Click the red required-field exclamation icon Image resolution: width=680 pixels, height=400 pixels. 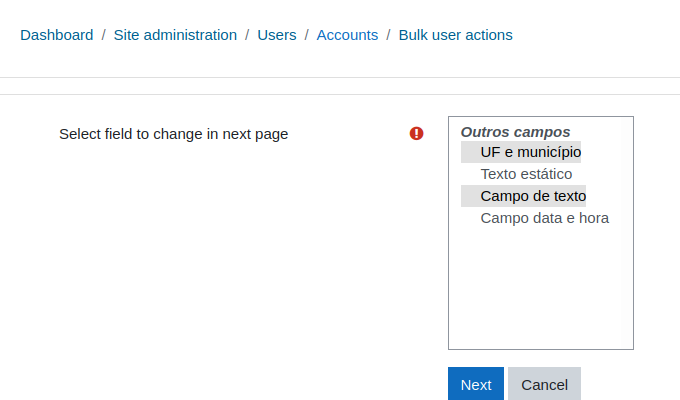(416, 133)
